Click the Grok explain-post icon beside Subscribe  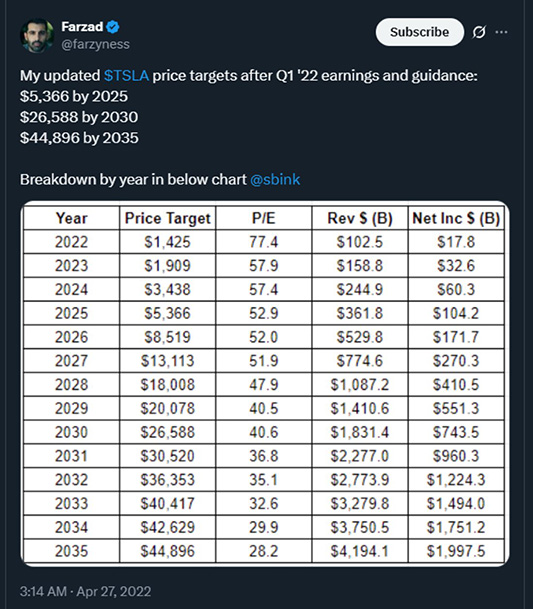[479, 32]
